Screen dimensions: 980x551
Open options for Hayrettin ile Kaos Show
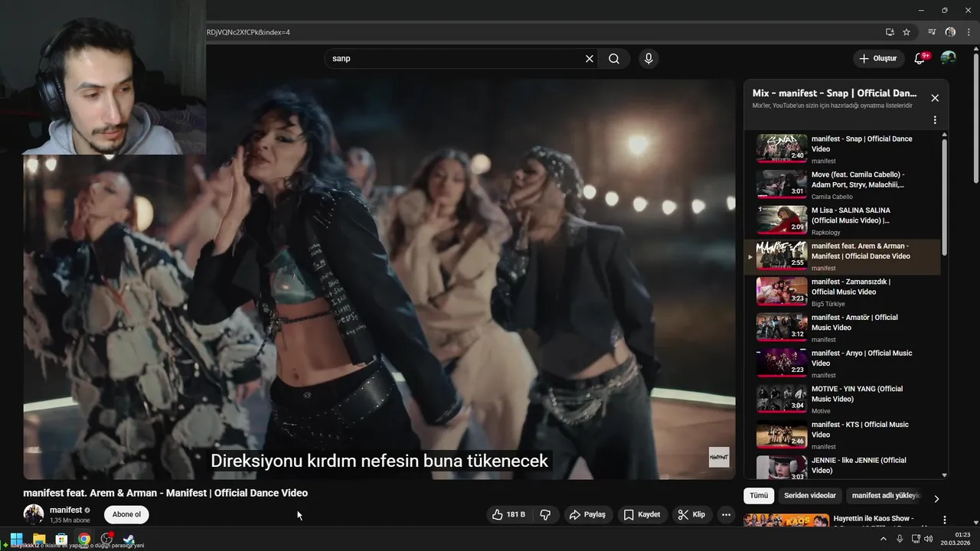pos(945,520)
